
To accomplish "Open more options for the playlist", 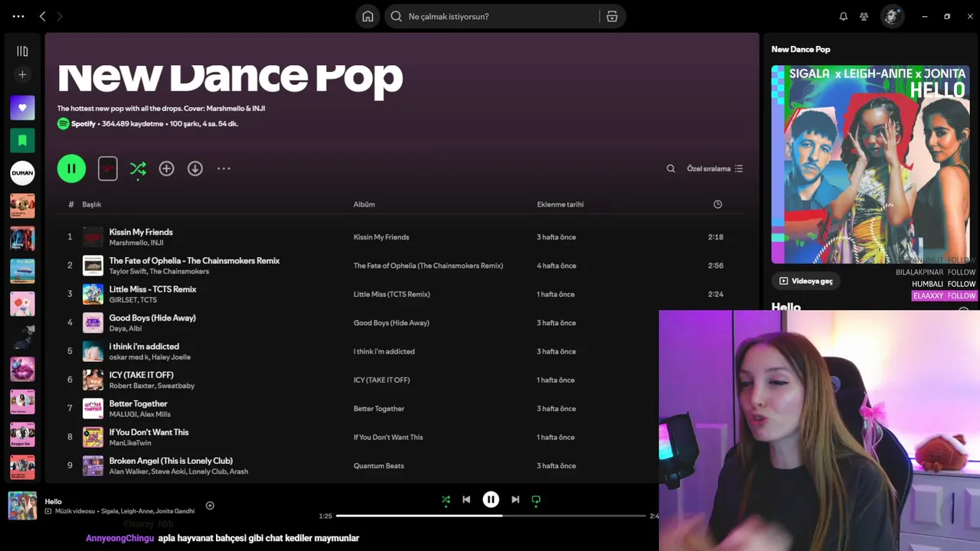I will 224,168.
